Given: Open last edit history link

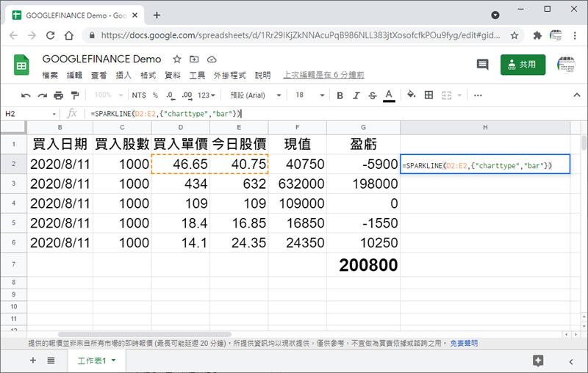Looking at the screenshot, I should (323, 75).
